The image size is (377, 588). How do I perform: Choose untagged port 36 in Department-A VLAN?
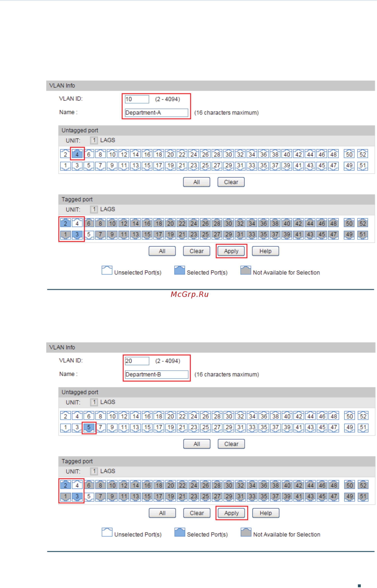point(264,154)
